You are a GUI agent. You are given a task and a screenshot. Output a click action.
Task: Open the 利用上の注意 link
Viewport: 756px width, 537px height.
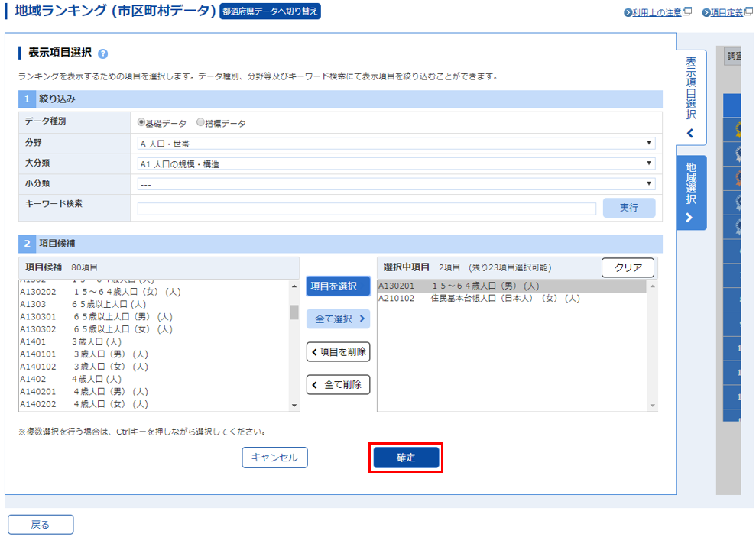pyautogui.click(x=656, y=12)
